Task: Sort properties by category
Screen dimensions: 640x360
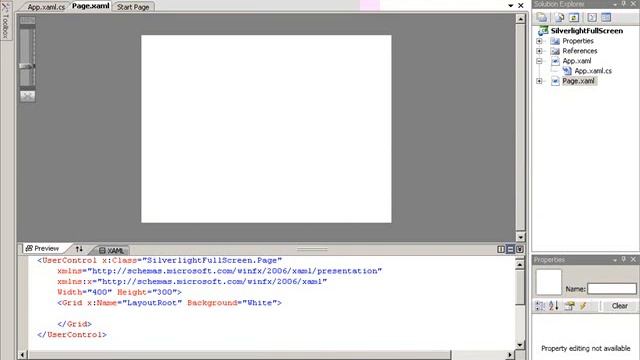Action: (540, 306)
